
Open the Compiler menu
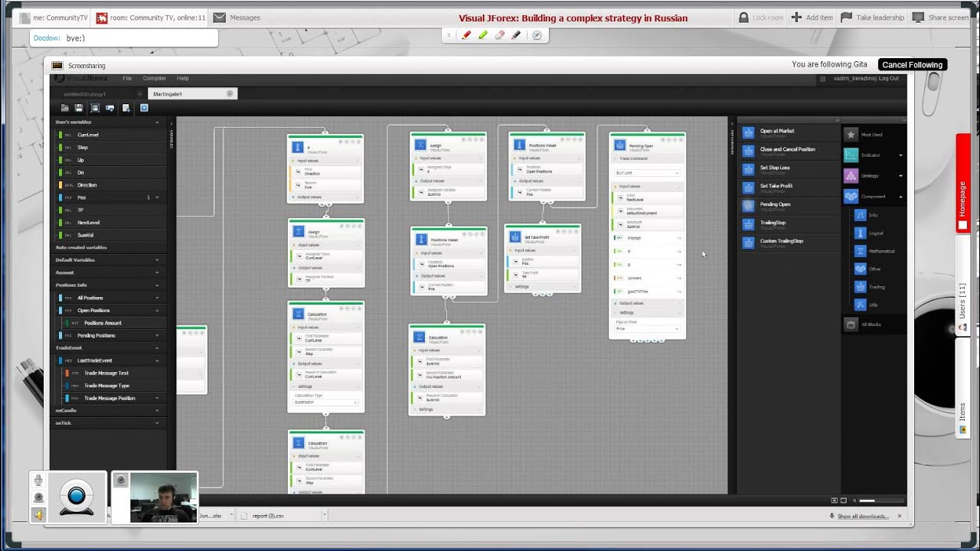[x=154, y=79]
